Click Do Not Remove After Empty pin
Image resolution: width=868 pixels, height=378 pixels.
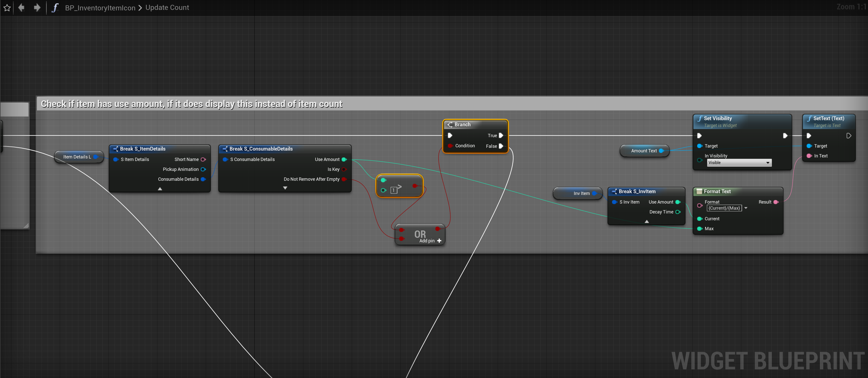point(344,179)
